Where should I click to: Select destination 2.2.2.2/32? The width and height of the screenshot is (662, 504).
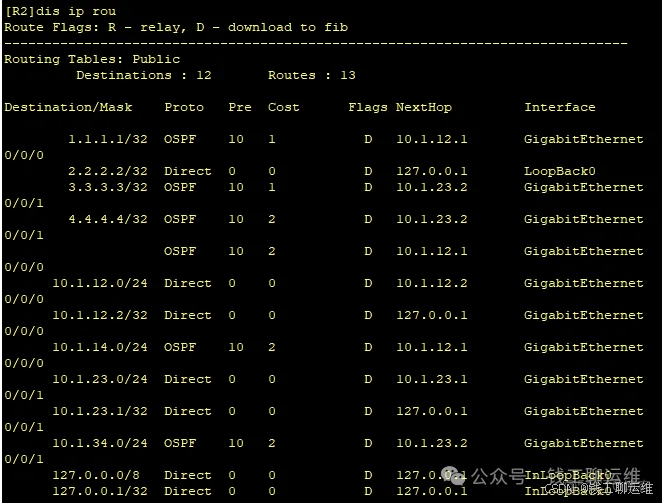coord(108,171)
